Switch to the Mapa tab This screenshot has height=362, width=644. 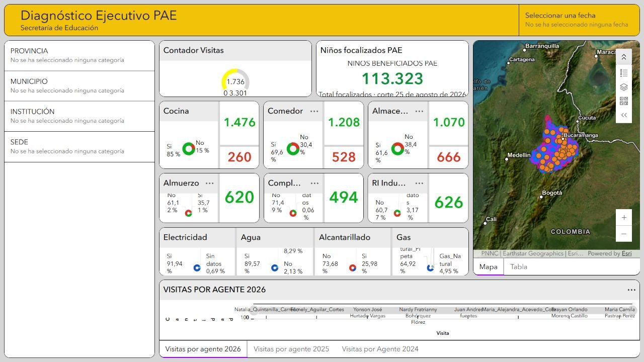(488, 267)
